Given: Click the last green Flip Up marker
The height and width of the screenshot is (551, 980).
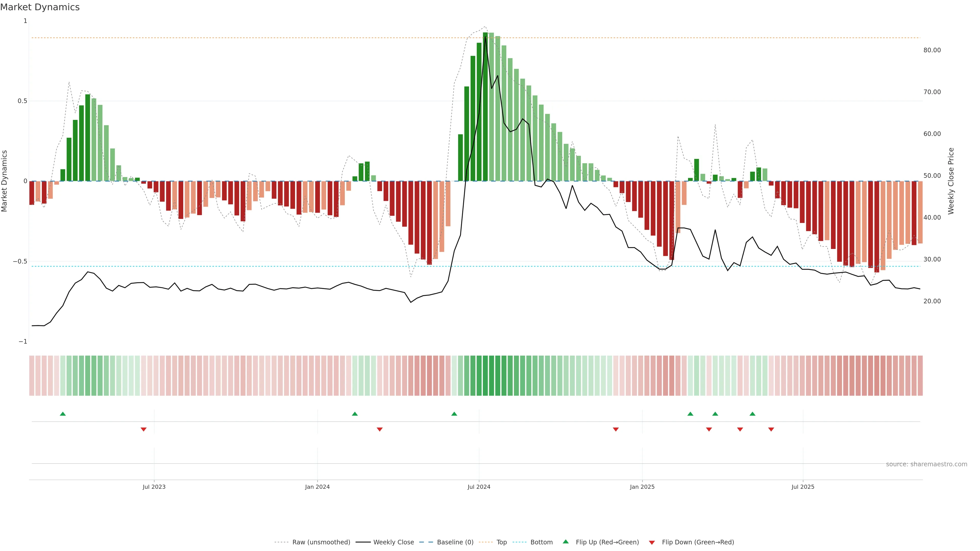Looking at the screenshot, I should pyautogui.click(x=752, y=414).
